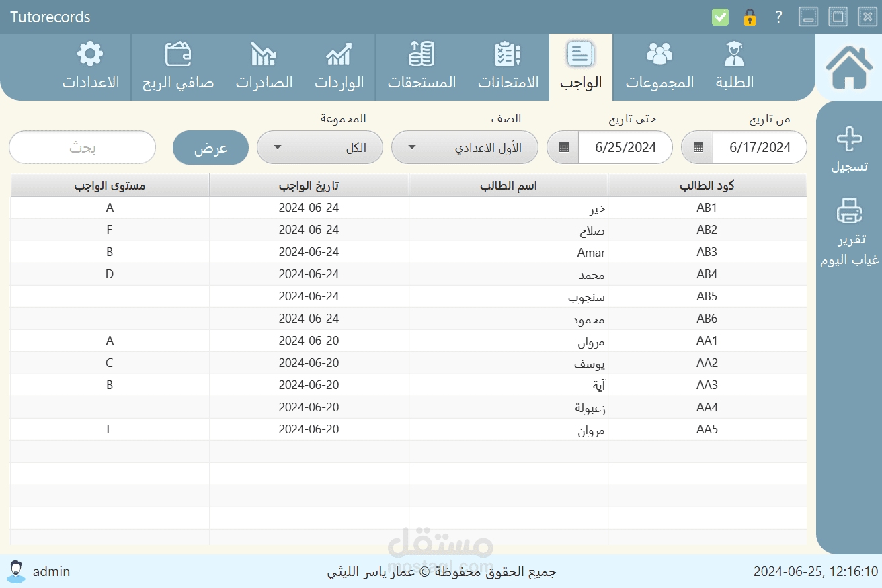Open calendar picker for حتى تاريخ
The width and height of the screenshot is (882, 588).
point(563,147)
